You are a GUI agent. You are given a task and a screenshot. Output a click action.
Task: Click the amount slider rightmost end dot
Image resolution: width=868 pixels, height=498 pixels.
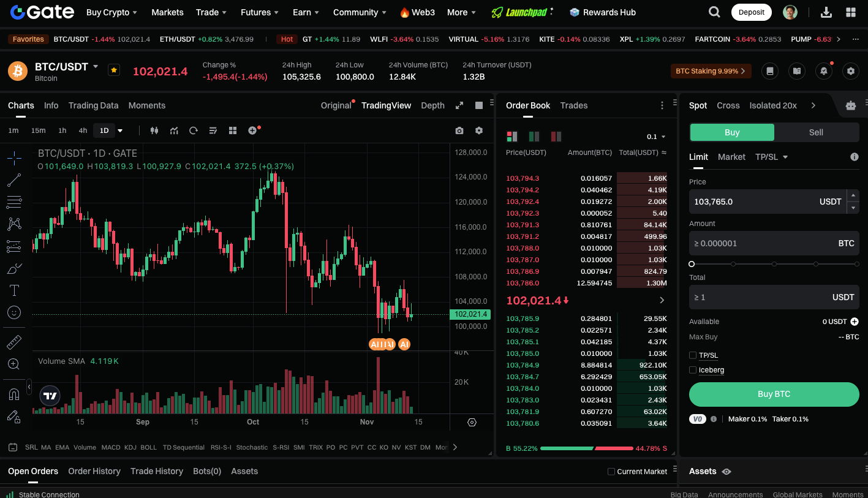(x=857, y=264)
